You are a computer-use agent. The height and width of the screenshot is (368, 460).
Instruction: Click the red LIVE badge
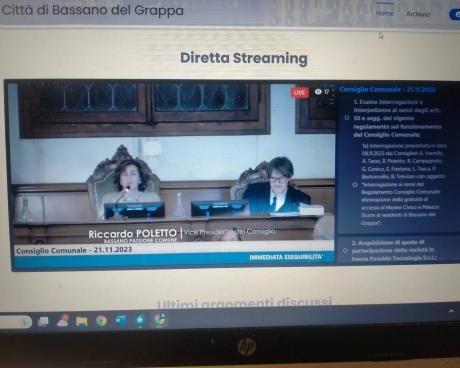tap(299, 92)
